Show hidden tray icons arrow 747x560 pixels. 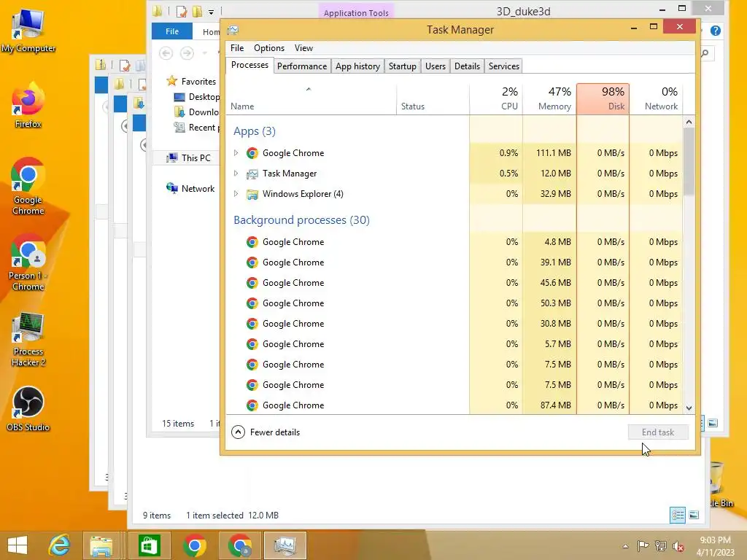(x=625, y=546)
